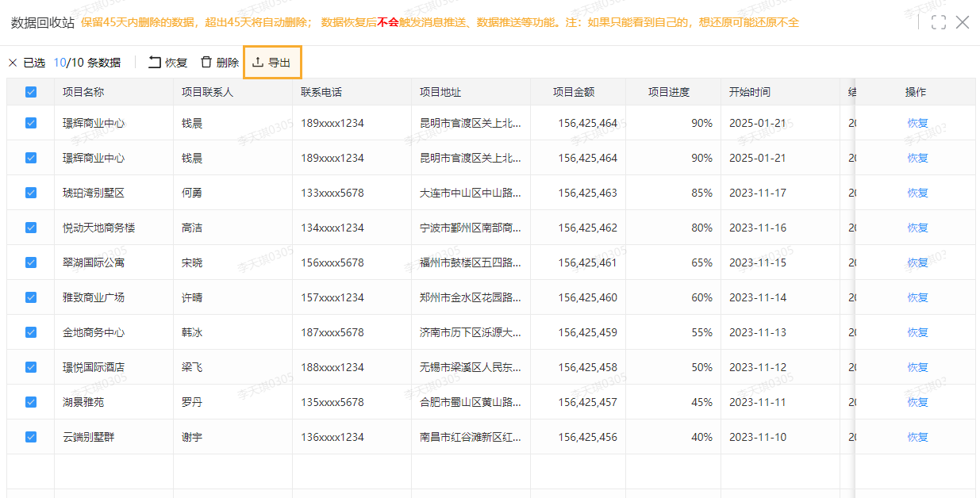This screenshot has height=498, width=980.
Task: Clear selection using the X beside 已选
Action: pyautogui.click(x=13, y=61)
